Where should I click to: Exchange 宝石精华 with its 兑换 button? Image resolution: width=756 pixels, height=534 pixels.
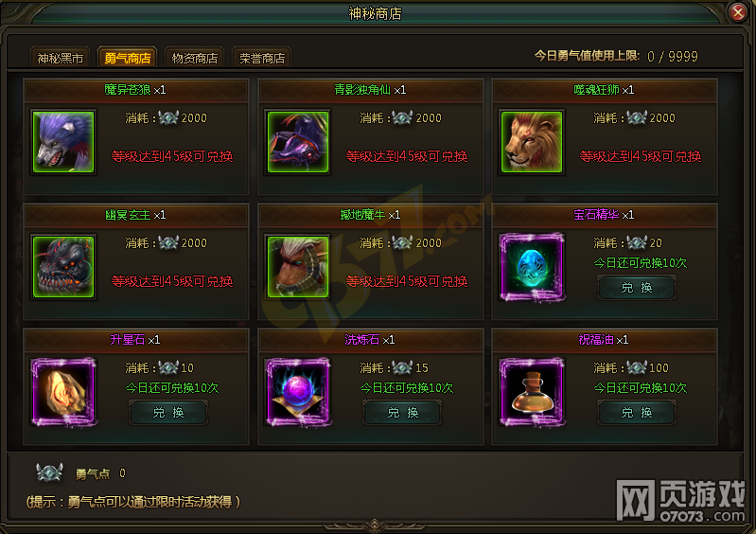637,288
